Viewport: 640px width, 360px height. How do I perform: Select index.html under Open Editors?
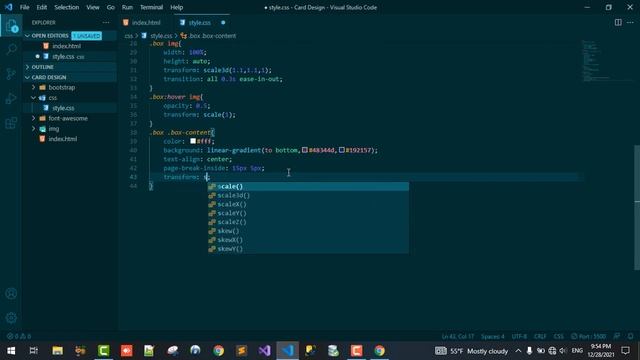[x=70, y=46]
